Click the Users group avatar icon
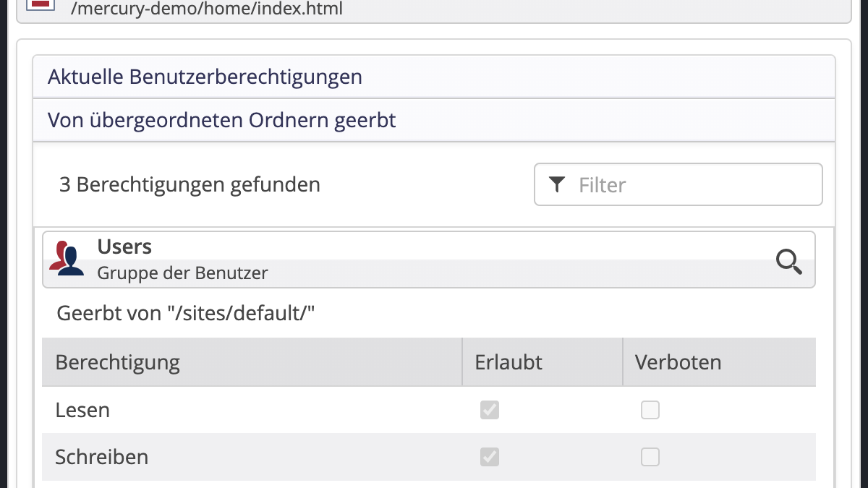 click(67, 259)
